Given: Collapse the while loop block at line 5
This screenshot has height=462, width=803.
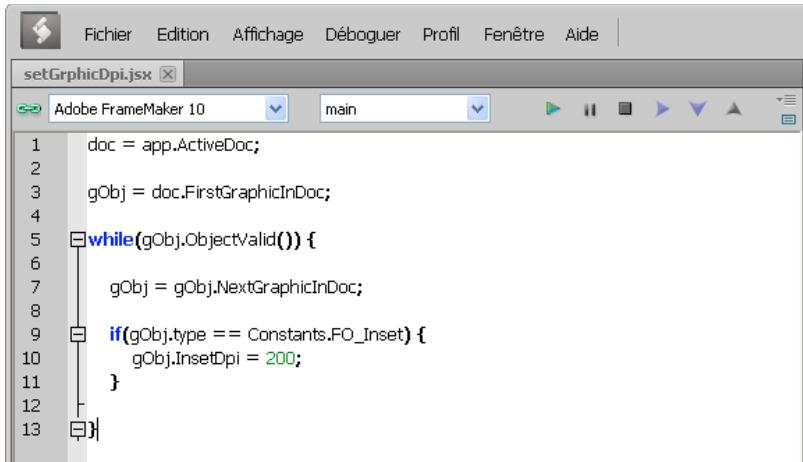Looking at the screenshot, I should pyautogui.click(x=77, y=239).
